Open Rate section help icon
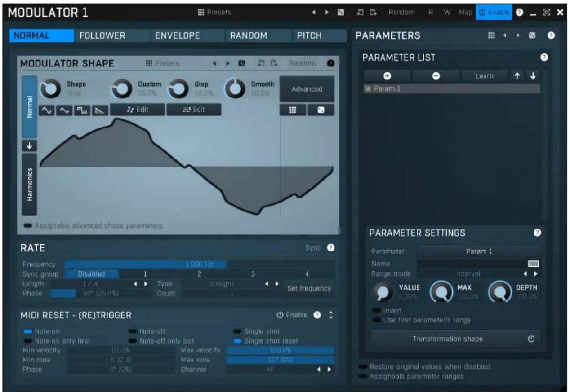This screenshot has width=570, height=392. tap(331, 247)
